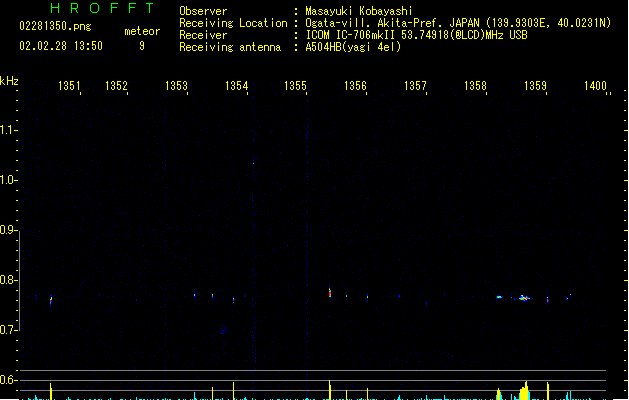
Task: Click the tall echo between 1355 and 1356
Action: point(330,292)
